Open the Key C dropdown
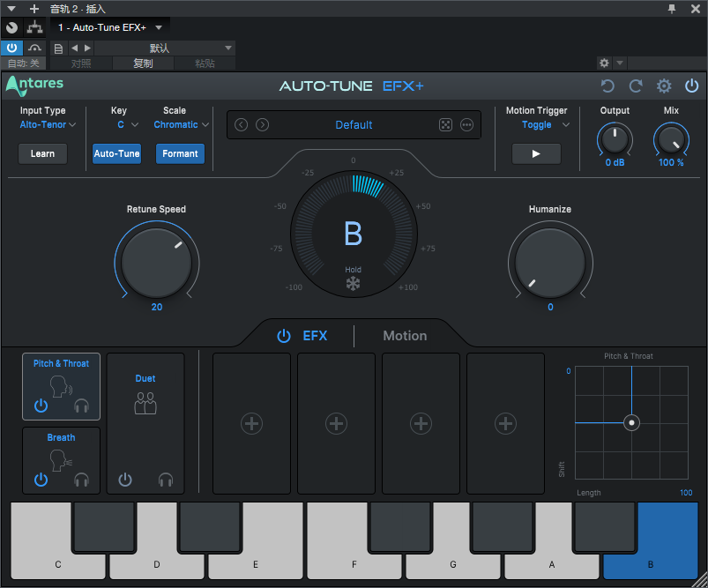This screenshot has width=708, height=588. (128, 124)
